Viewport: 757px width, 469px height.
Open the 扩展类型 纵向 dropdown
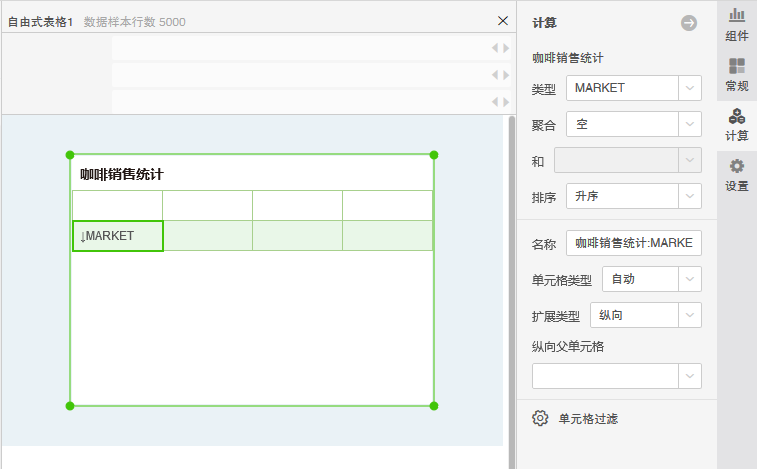point(690,315)
